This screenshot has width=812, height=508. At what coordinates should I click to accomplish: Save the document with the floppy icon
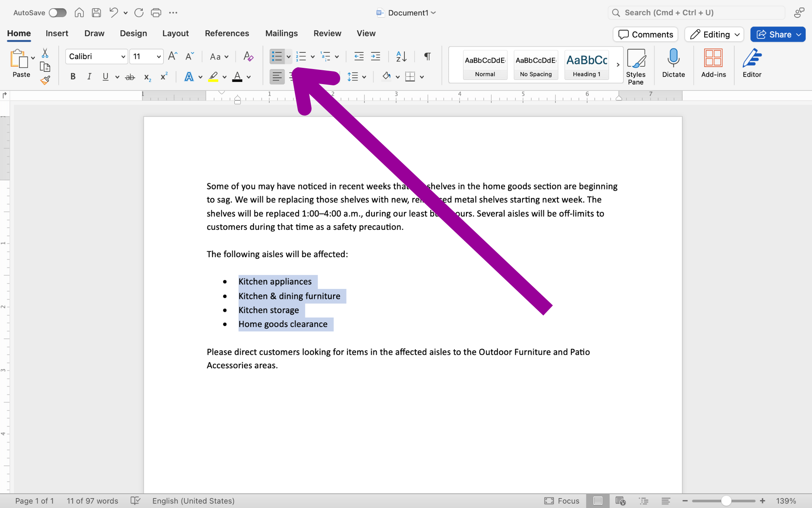click(96, 13)
